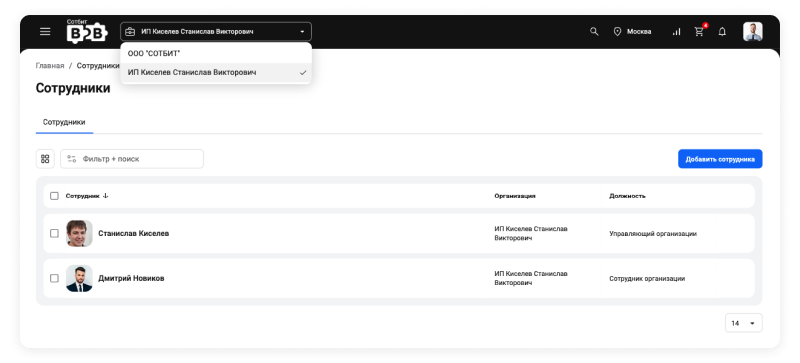The width and height of the screenshot is (800, 363).
Task: Open employee Дмитрий Новиков
Action: point(131,278)
